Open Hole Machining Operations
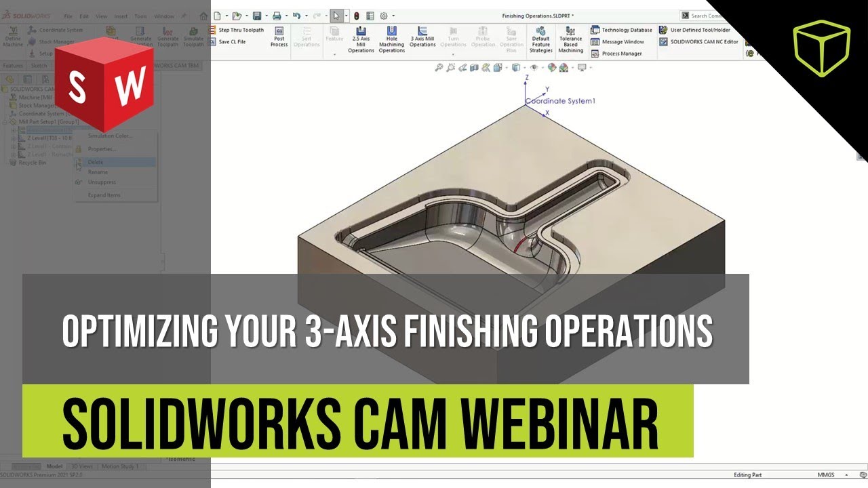Viewport: 868px width, 488px height. [391, 39]
